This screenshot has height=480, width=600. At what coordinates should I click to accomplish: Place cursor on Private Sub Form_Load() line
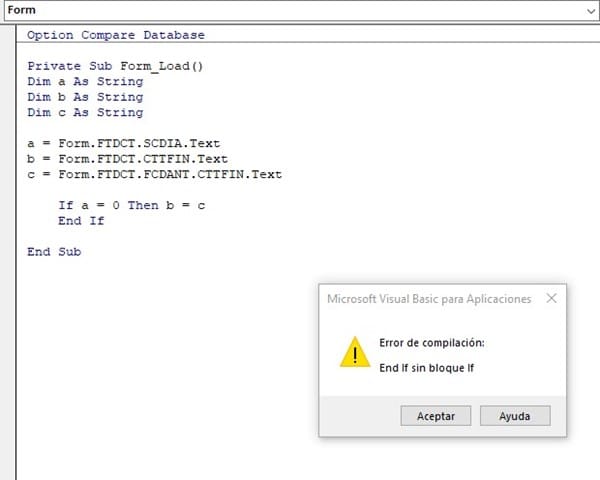pos(115,66)
